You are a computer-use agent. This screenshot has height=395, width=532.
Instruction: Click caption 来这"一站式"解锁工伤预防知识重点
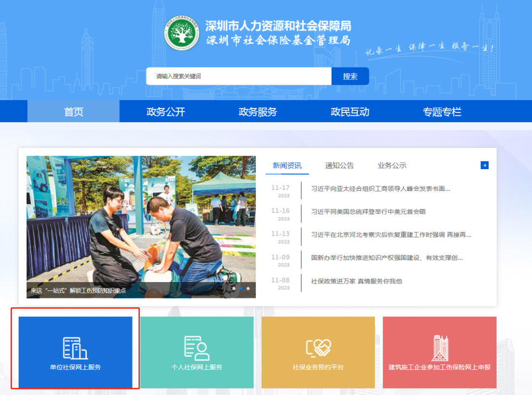(x=78, y=291)
